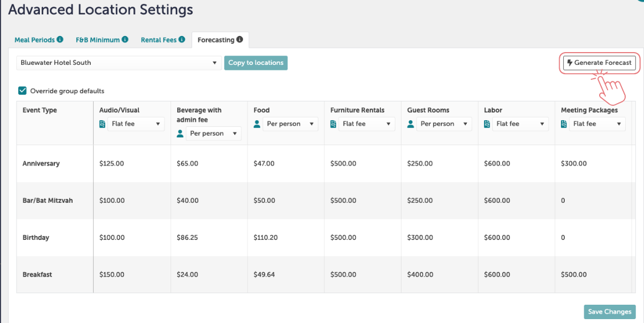
Task: Click info icon beside F&B Minimum
Action: tap(125, 39)
